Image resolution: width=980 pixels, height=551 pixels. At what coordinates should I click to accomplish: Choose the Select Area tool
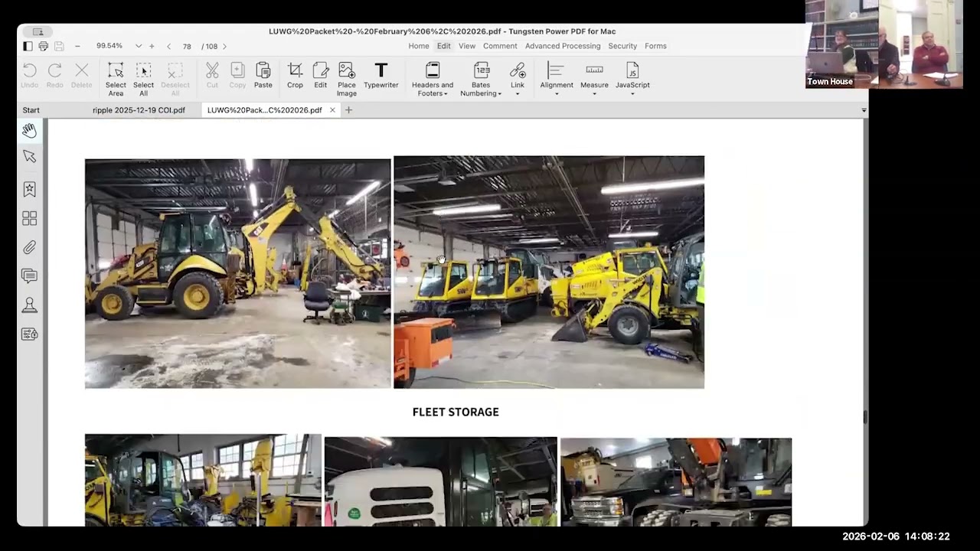point(116,80)
